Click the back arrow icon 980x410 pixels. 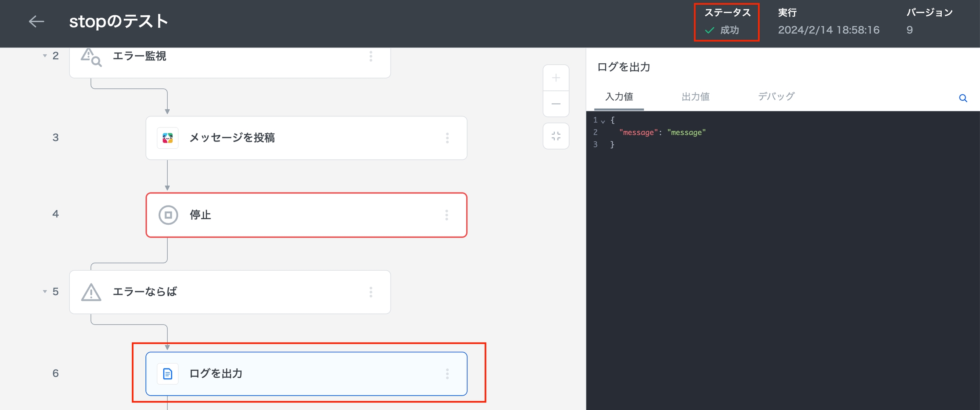[36, 21]
